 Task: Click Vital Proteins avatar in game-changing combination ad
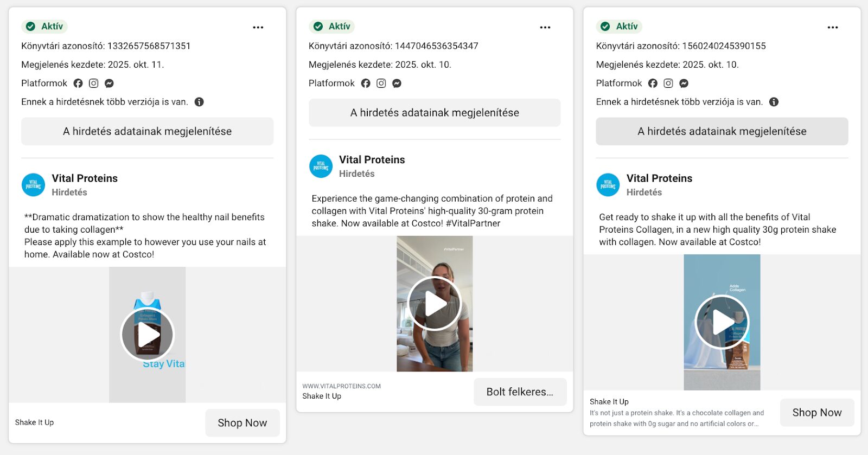pos(321,166)
